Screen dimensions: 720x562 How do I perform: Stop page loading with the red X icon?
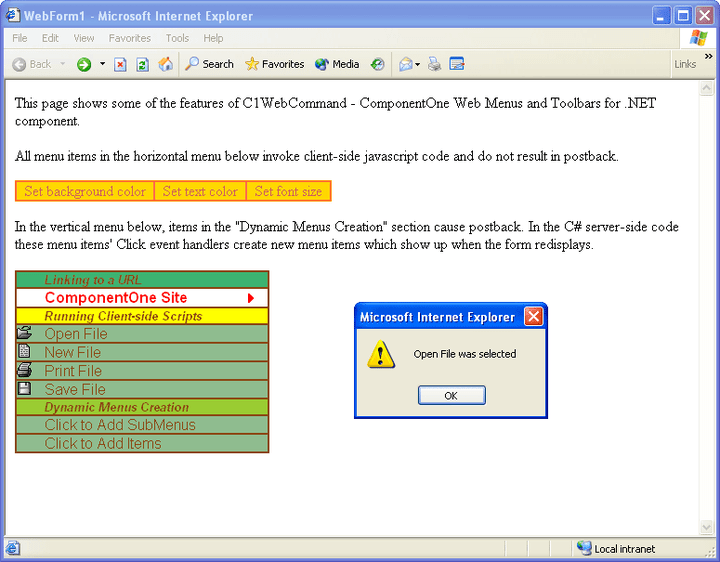[120, 64]
